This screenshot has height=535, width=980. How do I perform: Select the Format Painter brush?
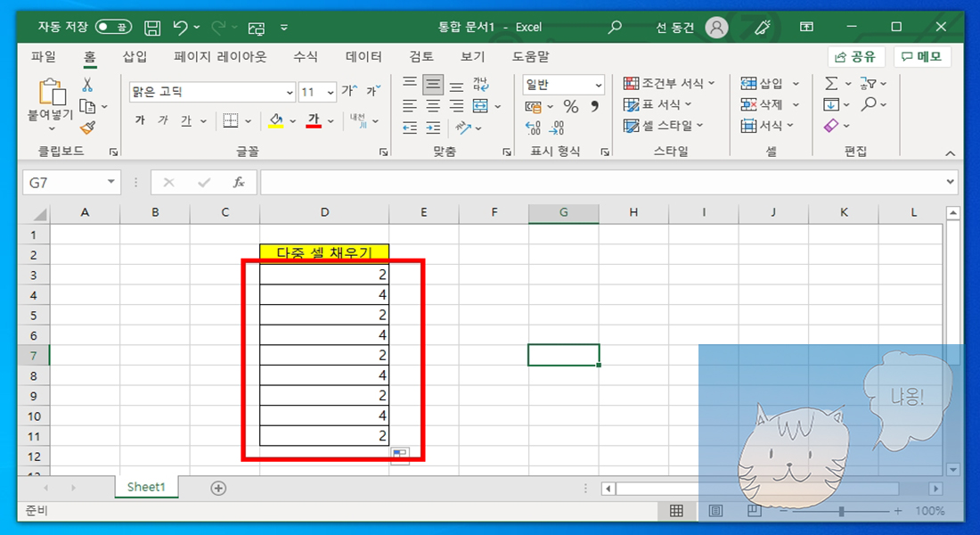point(87,128)
